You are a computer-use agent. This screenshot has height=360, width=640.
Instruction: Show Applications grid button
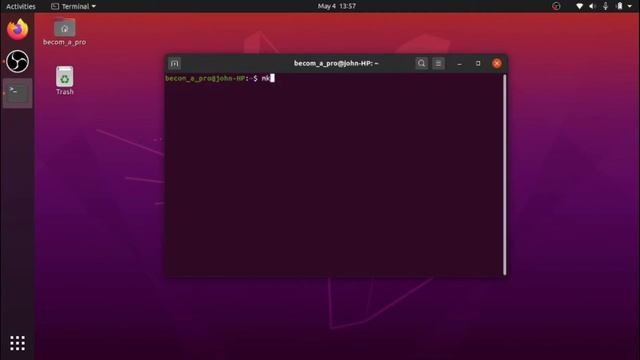[18, 343]
